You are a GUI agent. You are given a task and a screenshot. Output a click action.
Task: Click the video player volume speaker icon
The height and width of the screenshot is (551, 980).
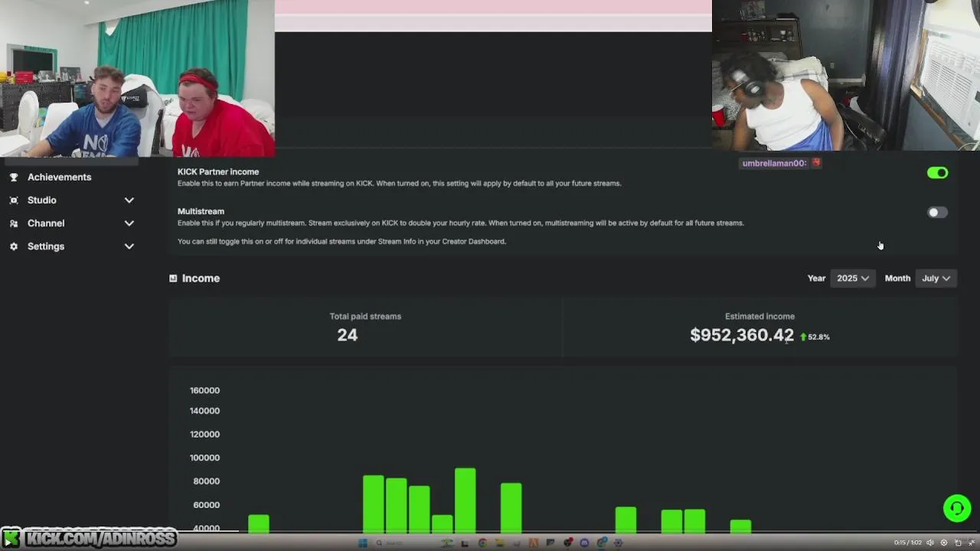point(930,543)
